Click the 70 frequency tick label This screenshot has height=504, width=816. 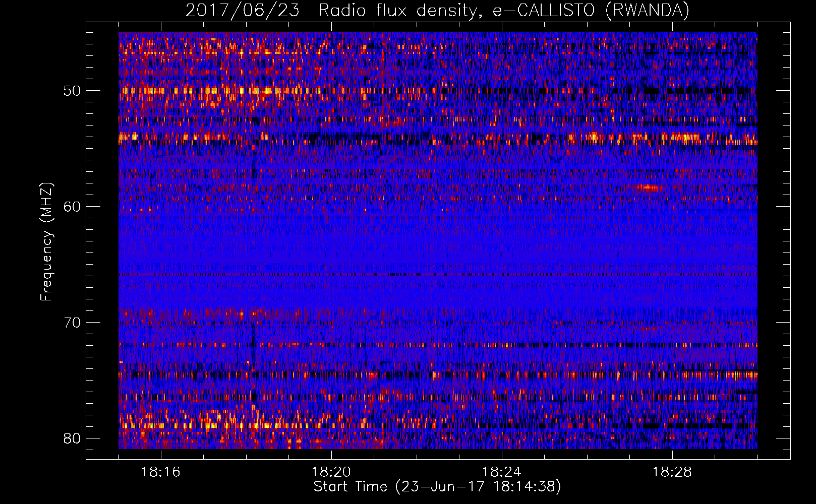(72, 323)
